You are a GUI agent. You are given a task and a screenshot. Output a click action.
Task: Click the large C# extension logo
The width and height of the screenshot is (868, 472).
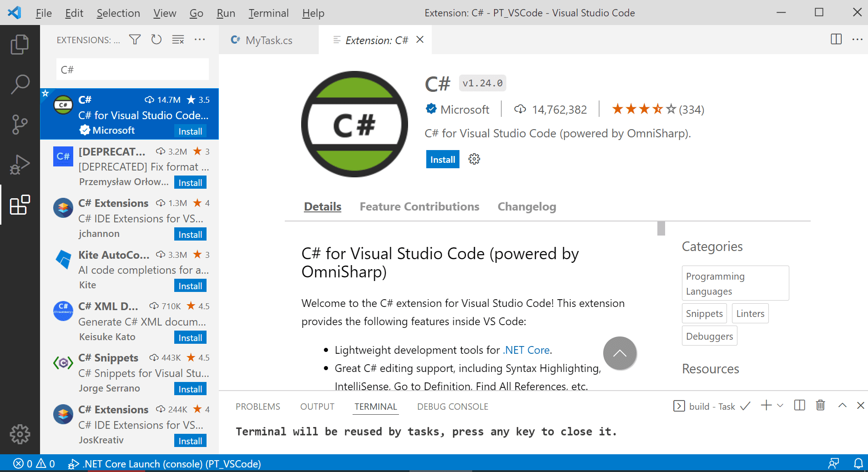[354, 124]
